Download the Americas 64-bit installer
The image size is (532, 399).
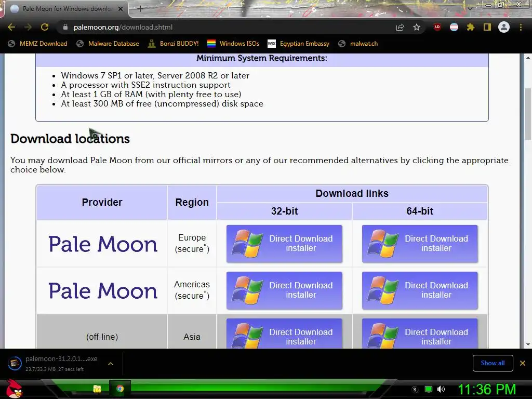(x=420, y=290)
